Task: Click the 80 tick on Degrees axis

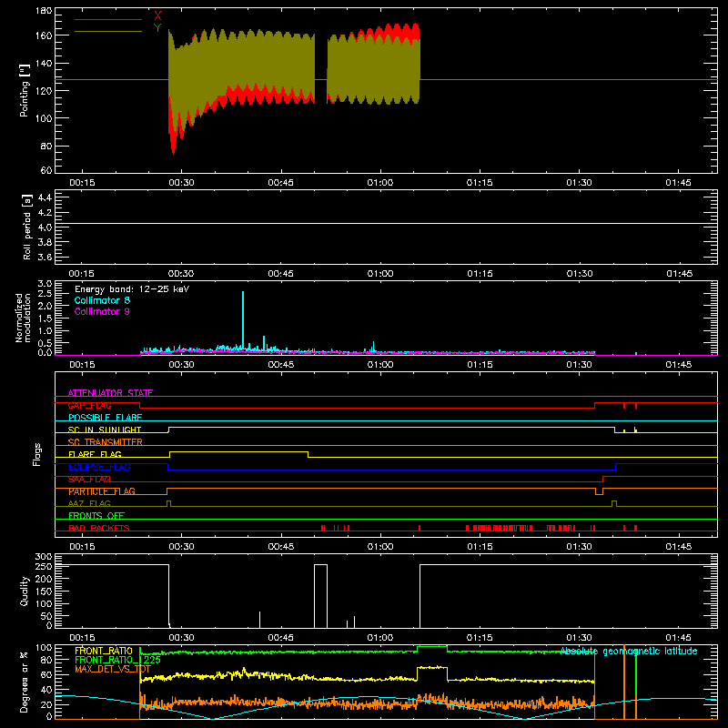Action: pyautogui.click(x=46, y=659)
